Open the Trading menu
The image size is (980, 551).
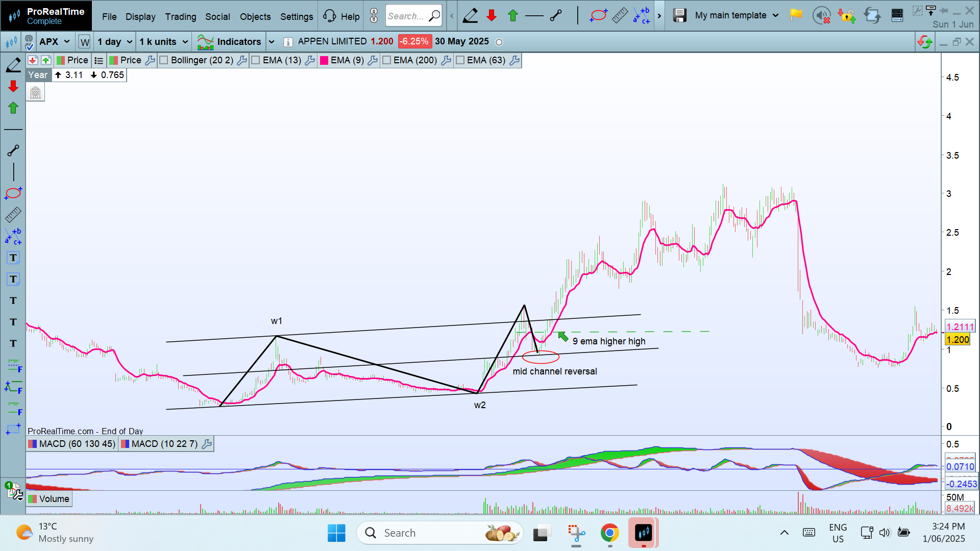181,16
